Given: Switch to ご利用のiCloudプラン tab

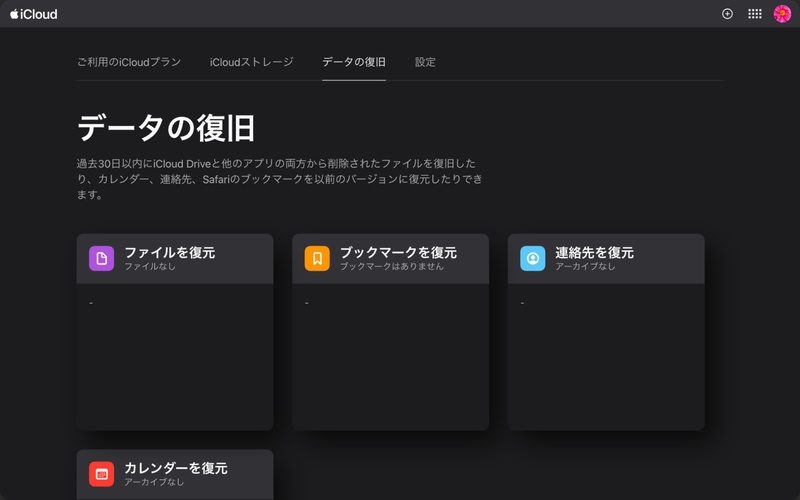Looking at the screenshot, I should pos(129,62).
